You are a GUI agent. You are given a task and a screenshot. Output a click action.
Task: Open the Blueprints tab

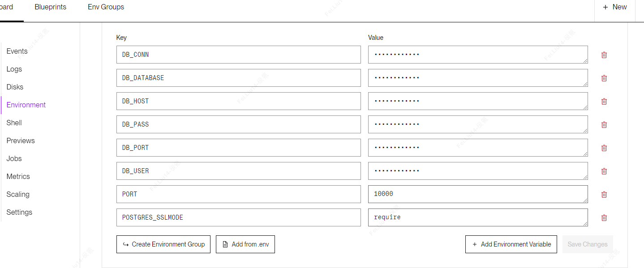click(51, 7)
